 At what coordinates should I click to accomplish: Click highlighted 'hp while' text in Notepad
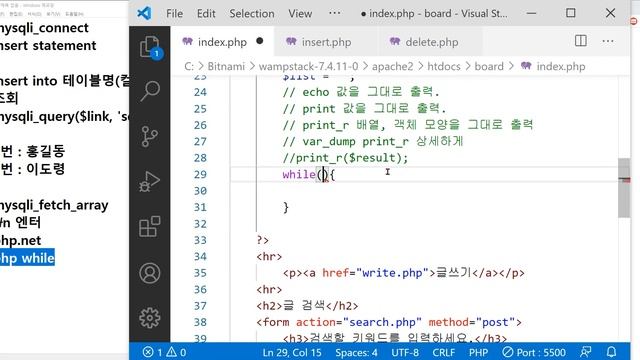(x=27, y=258)
